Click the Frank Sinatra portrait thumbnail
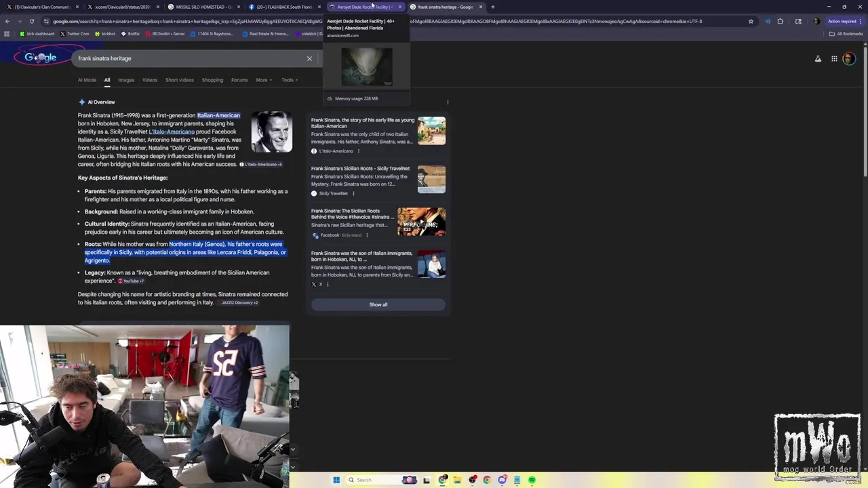Screen dimensions: 868x488 pos(271,131)
